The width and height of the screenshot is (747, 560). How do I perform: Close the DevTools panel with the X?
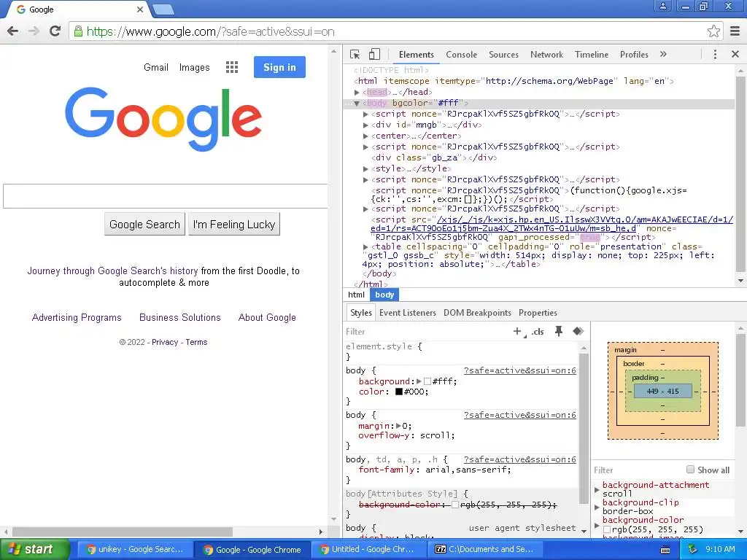pyautogui.click(x=735, y=54)
